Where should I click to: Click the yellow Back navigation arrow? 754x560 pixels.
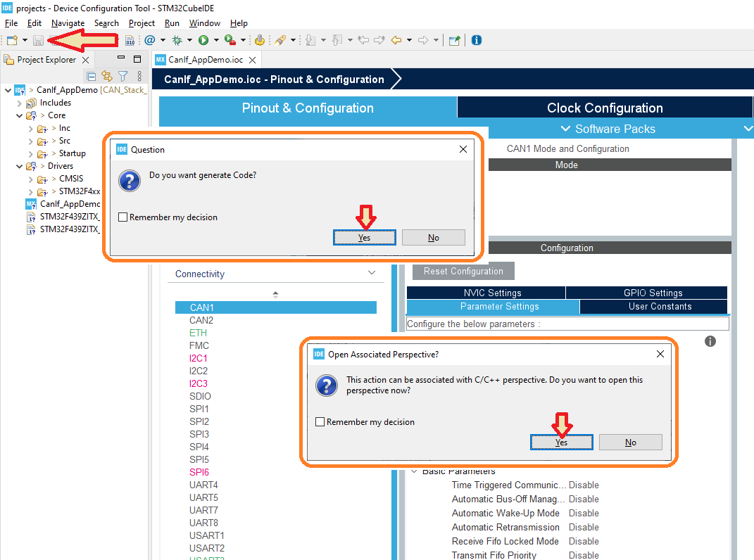pyautogui.click(x=396, y=40)
